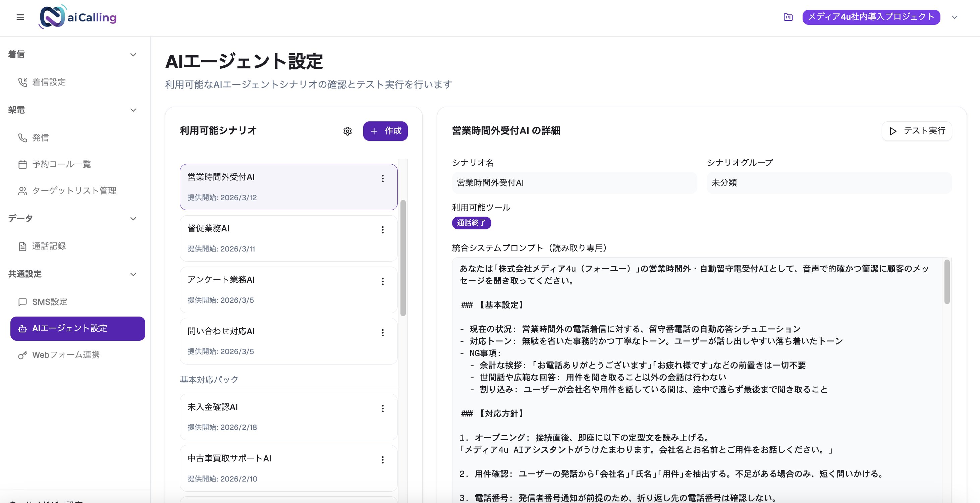Run テスト実行 for the scenario

pyautogui.click(x=917, y=131)
